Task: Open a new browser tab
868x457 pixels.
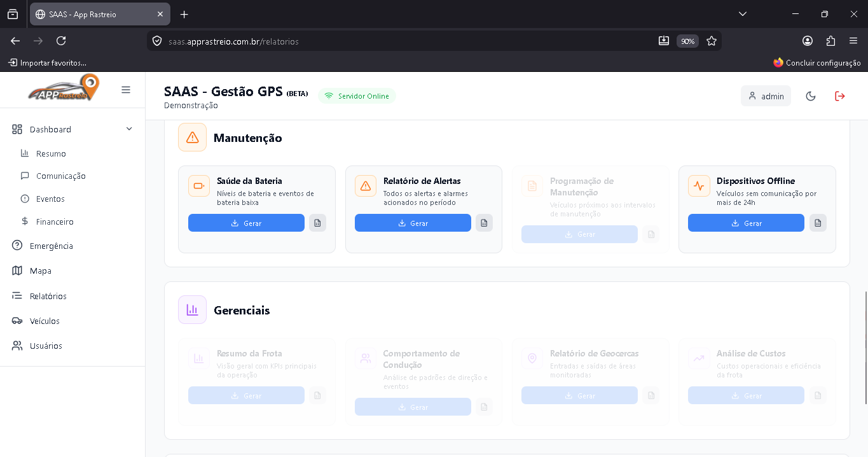Action: (184, 14)
